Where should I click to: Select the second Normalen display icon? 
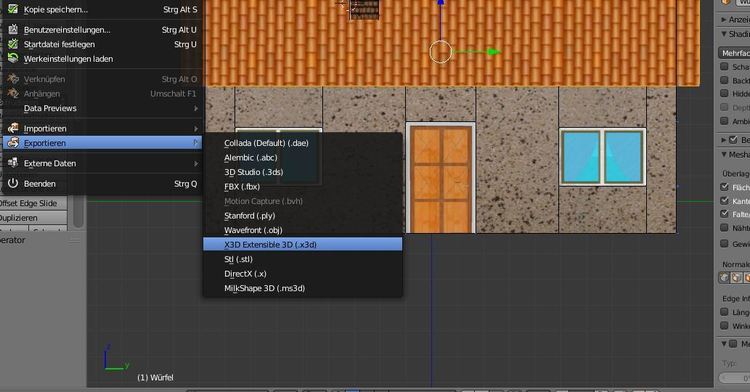[736, 278]
